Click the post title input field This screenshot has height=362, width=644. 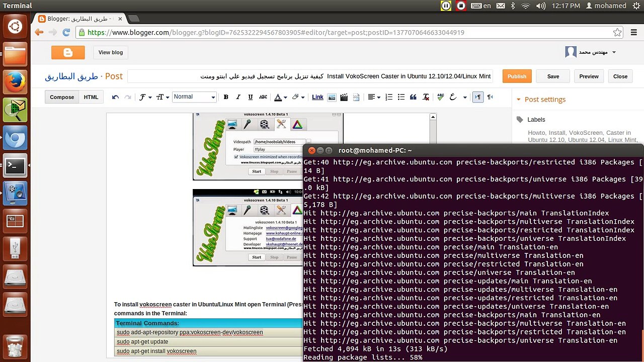(310, 76)
